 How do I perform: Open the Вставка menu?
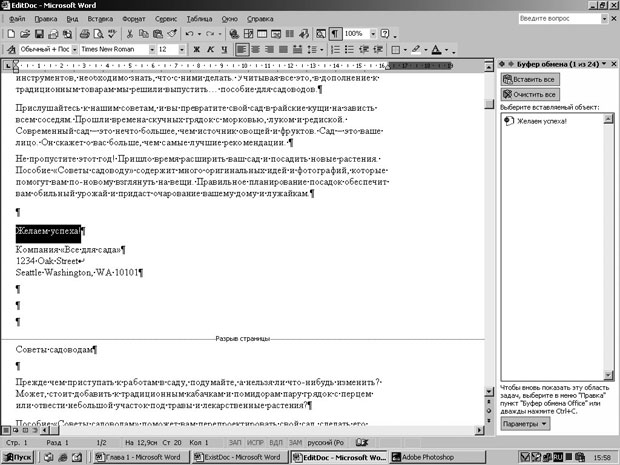point(100,19)
